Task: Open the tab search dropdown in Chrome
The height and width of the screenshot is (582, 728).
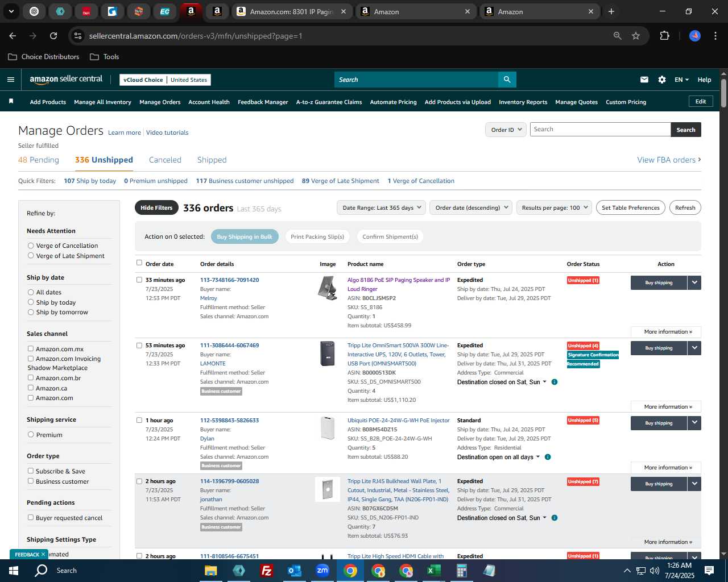Action: (x=11, y=11)
